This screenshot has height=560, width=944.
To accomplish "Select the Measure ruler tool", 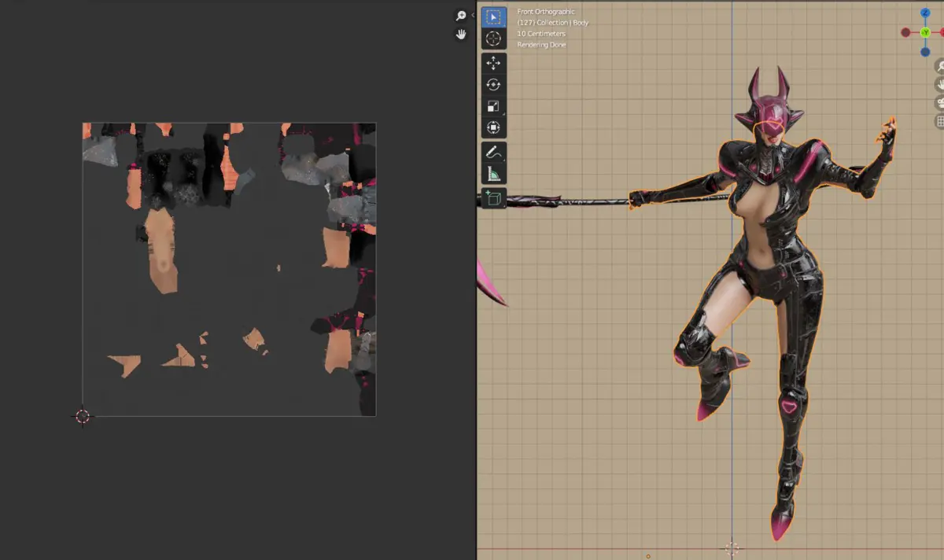I will (493, 174).
